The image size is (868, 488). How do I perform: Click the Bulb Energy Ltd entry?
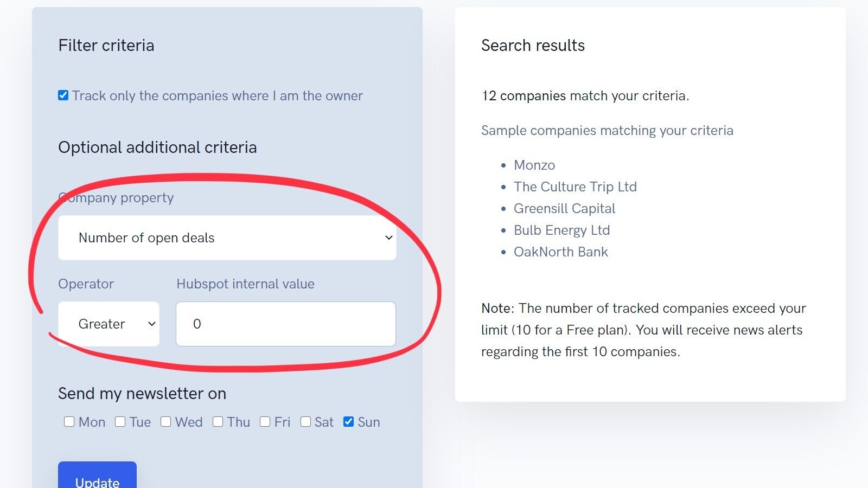[x=561, y=230]
